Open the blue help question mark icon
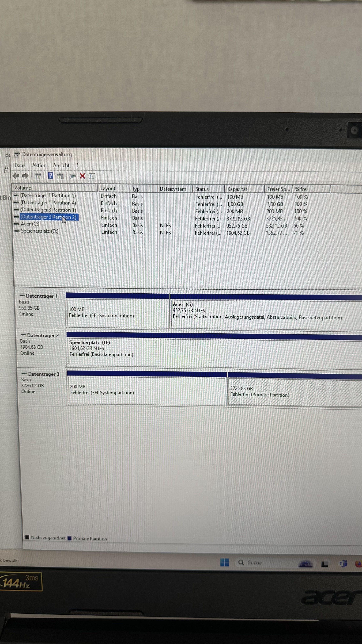Viewport: 362px width, 644px height. point(50,176)
